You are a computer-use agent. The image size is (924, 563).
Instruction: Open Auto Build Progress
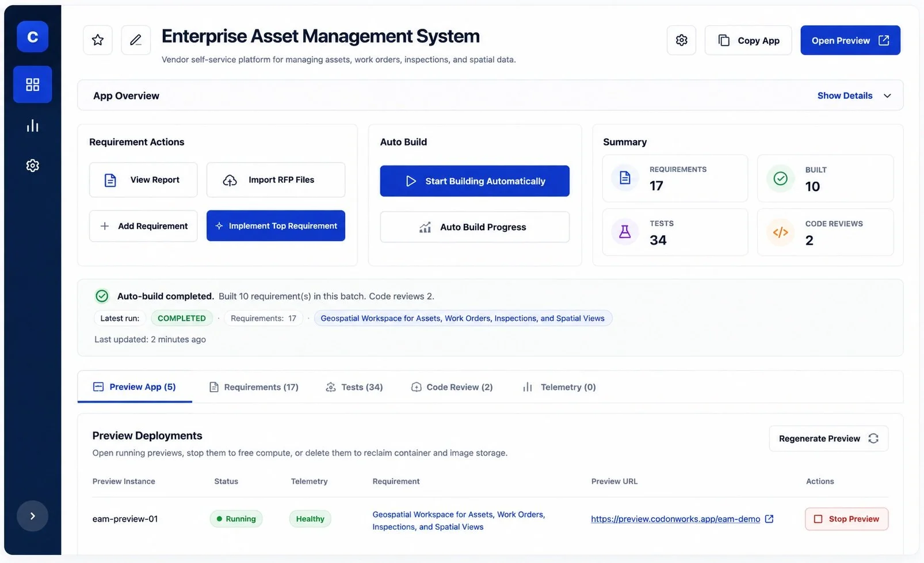click(x=475, y=227)
